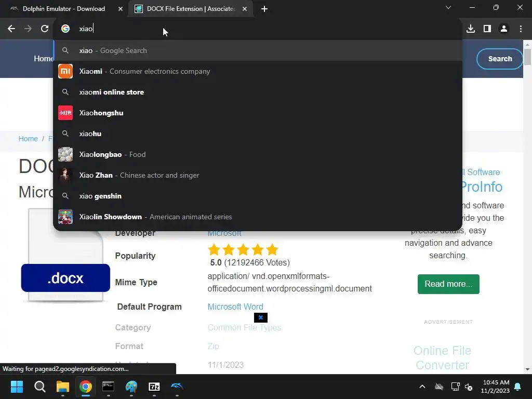Open a new tab with plus button
The width and height of the screenshot is (532, 399).
(264, 9)
